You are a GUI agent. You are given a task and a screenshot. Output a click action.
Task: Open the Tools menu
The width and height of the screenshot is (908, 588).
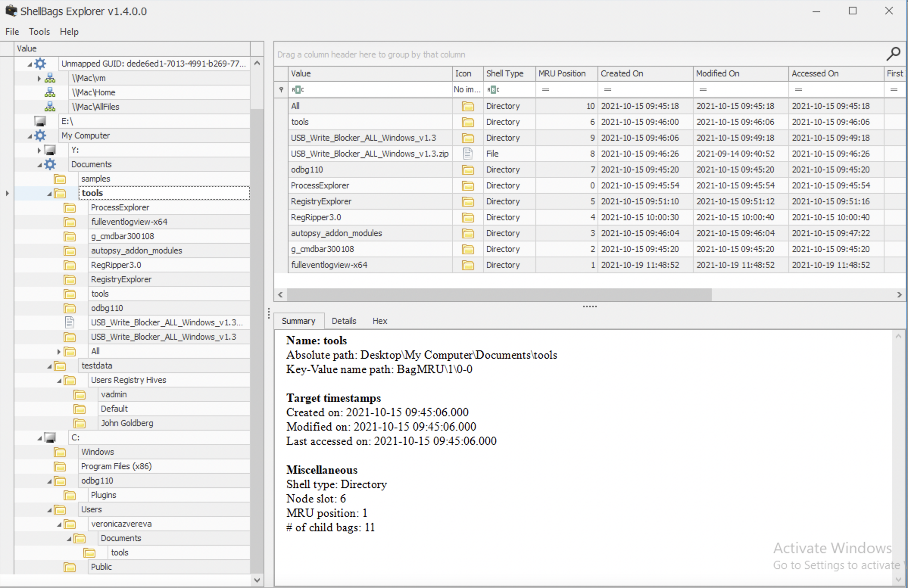39,32
